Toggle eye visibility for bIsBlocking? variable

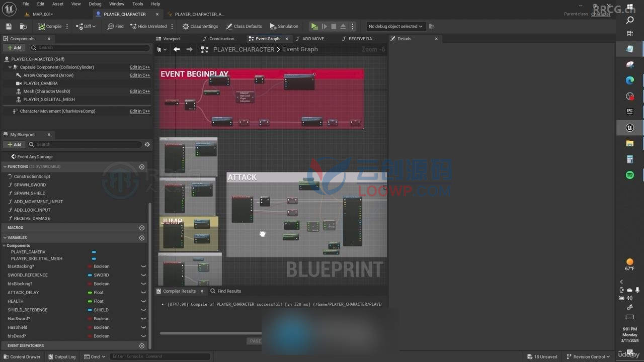point(143,284)
